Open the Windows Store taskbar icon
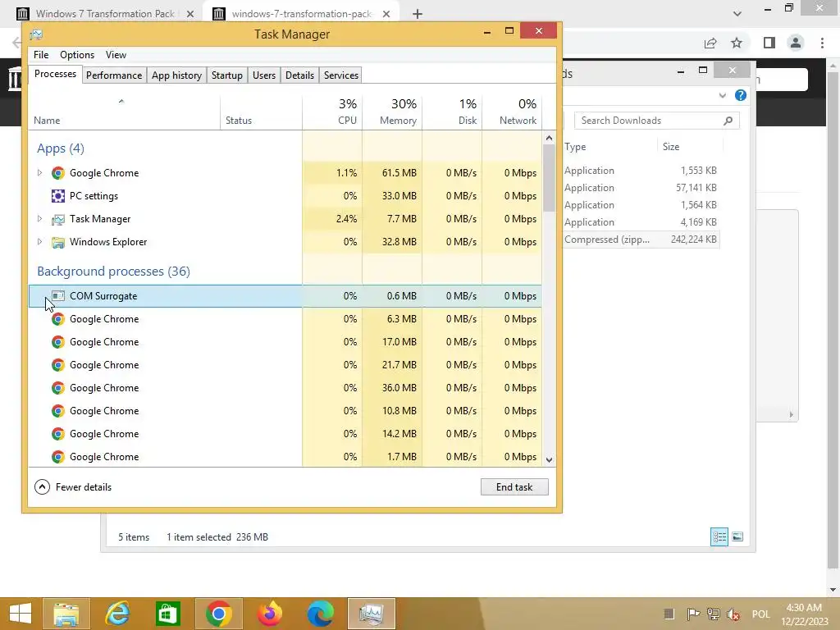 167,614
